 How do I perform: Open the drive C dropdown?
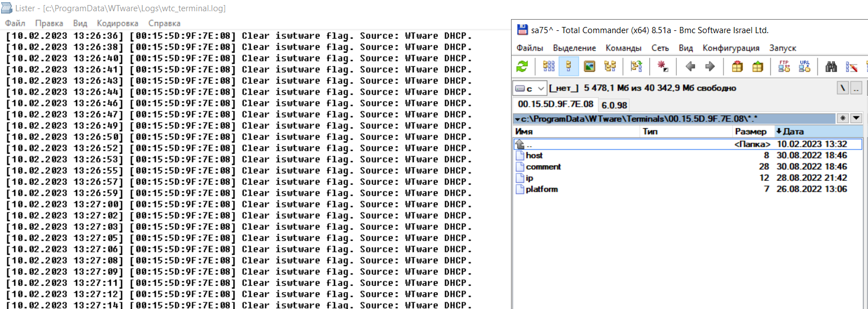[x=530, y=88]
